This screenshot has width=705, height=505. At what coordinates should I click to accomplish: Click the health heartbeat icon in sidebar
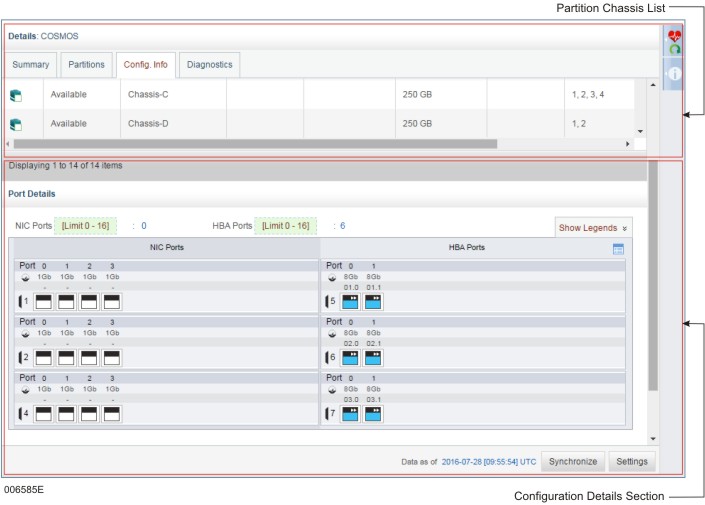(674, 36)
